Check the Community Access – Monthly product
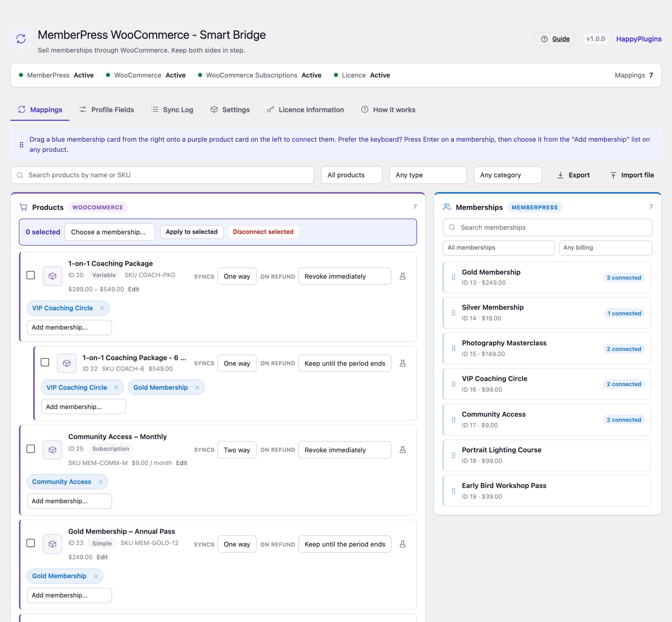672x622 pixels. pos(31,449)
